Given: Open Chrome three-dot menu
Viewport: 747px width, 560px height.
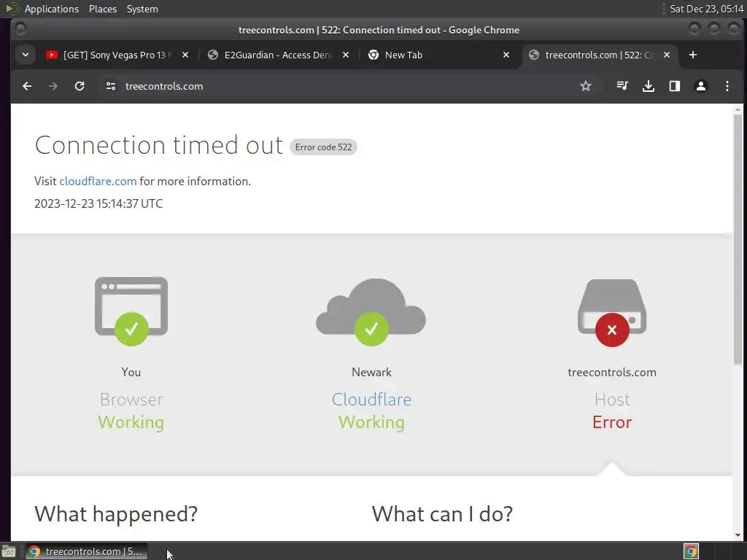Looking at the screenshot, I should coord(727,86).
